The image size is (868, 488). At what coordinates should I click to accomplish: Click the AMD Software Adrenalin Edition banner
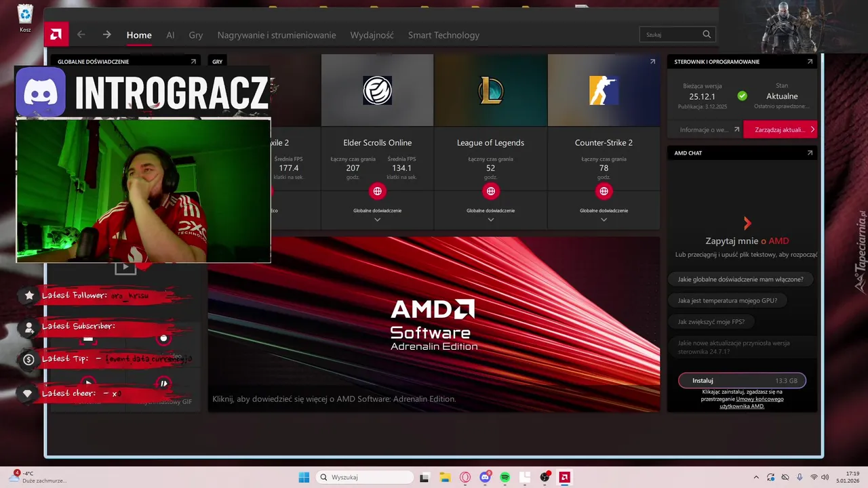433,324
